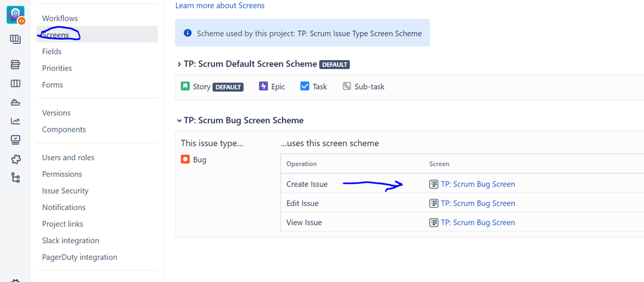Open Workflows in settings sidebar
Screen dimensions: 644x282
[x=60, y=19]
